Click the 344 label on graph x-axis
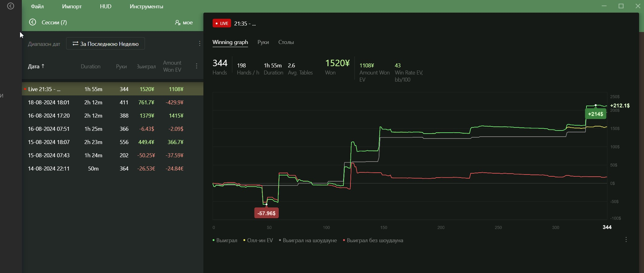Screen dimensions: 644x273 pos(607,227)
